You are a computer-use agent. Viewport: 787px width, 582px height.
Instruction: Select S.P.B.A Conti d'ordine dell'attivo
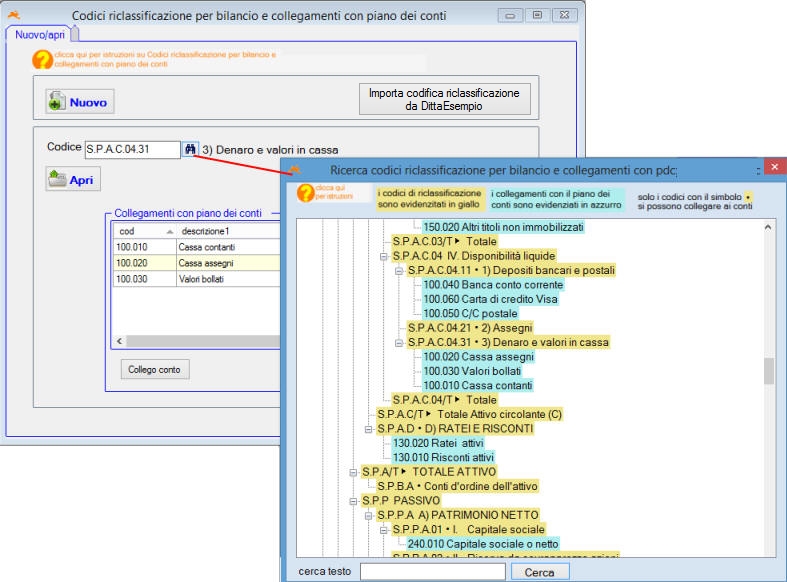(457, 486)
